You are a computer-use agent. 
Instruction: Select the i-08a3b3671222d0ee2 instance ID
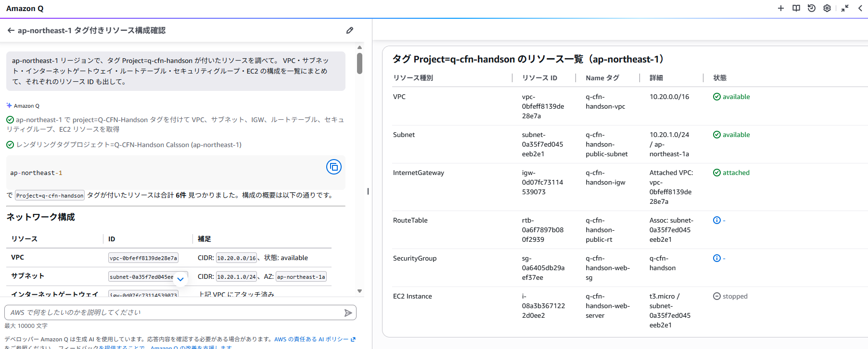coord(544,306)
